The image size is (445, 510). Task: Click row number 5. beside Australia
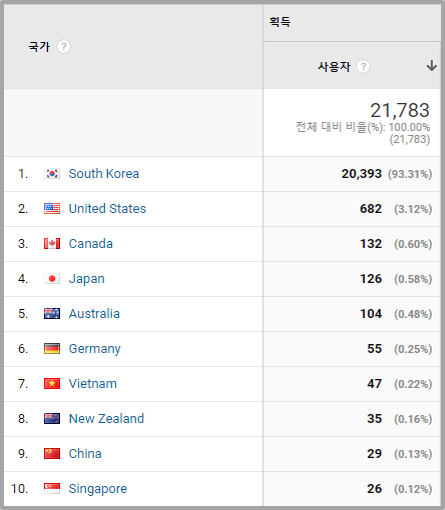click(x=23, y=314)
